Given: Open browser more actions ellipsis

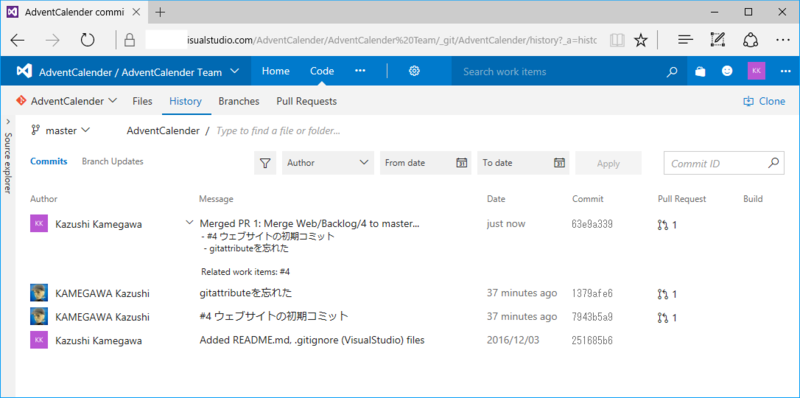Looking at the screenshot, I should coord(782,40).
